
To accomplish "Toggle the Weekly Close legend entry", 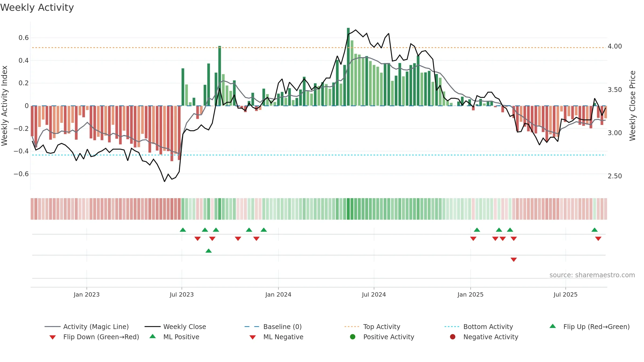I will (175, 327).
